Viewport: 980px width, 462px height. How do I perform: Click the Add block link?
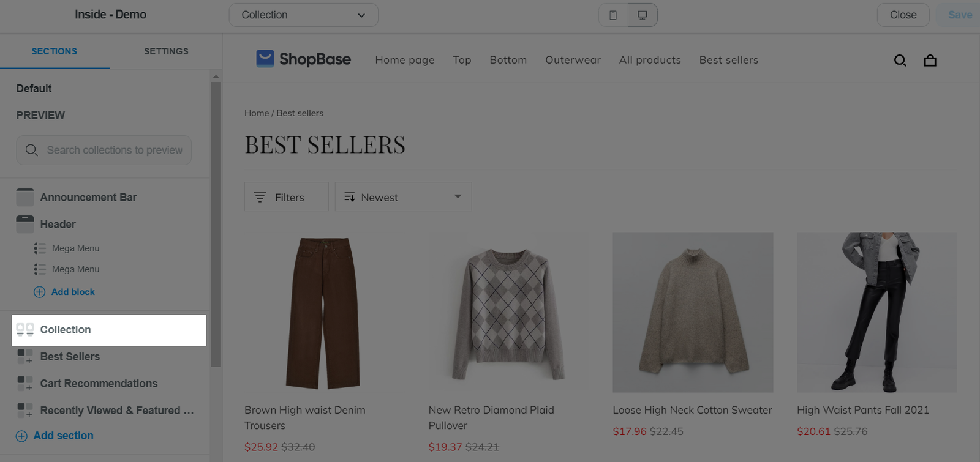point(73,292)
